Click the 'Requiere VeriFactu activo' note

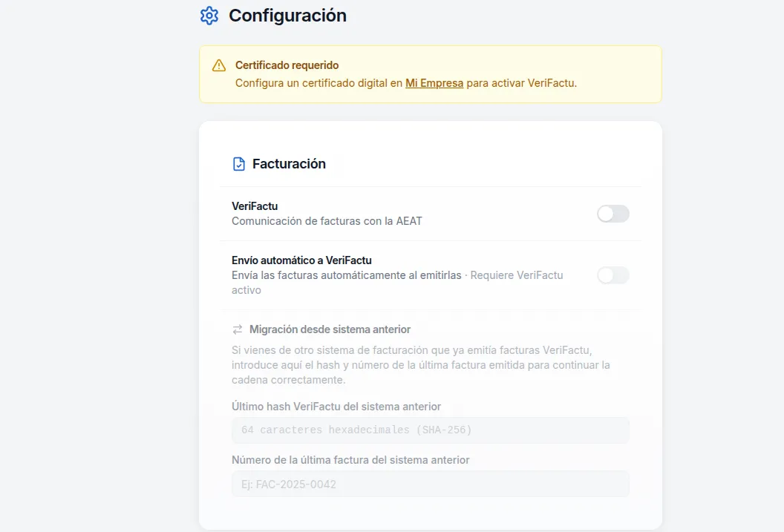[x=517, y=275]
